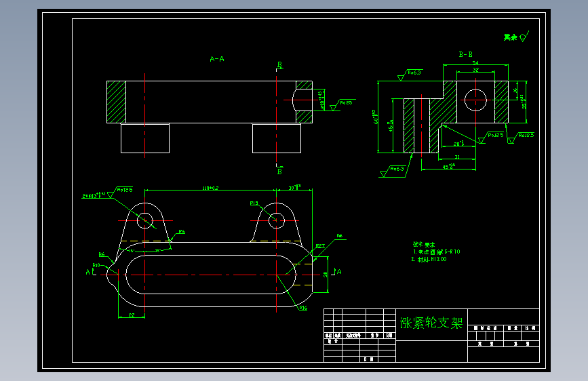
Task: Click the left 'A' section marker
Action: [x=87, y=272]
